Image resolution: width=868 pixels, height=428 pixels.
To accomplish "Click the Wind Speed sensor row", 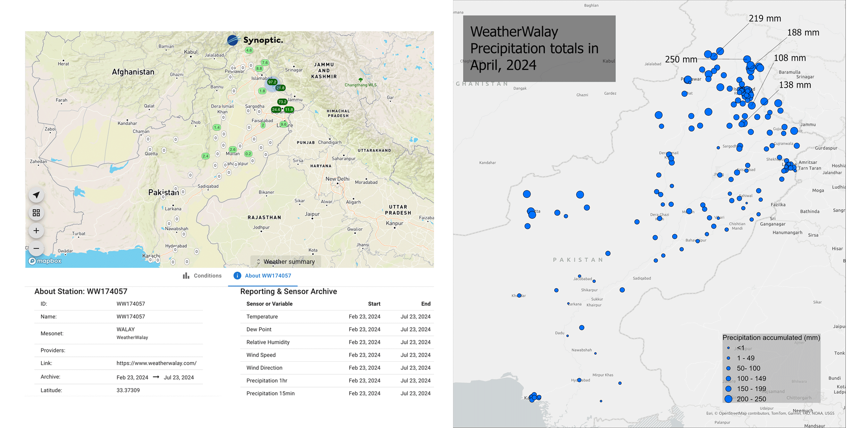I will [x=337, y=355].
